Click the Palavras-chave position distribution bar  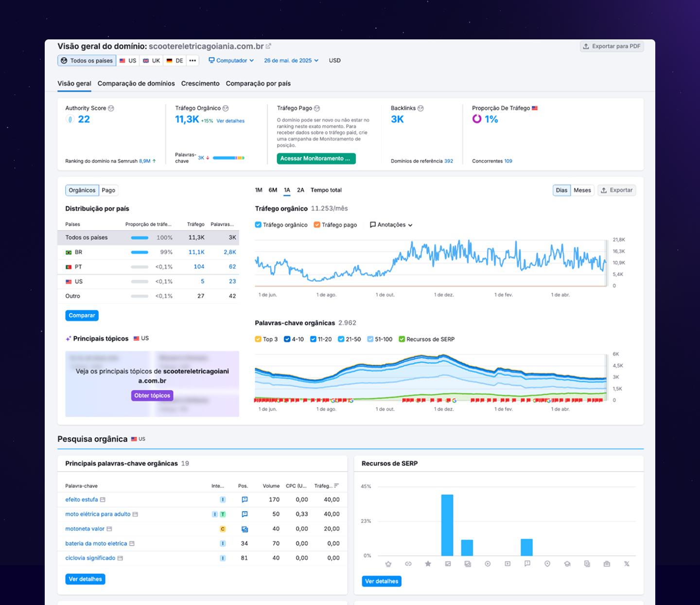pos(228,158)
